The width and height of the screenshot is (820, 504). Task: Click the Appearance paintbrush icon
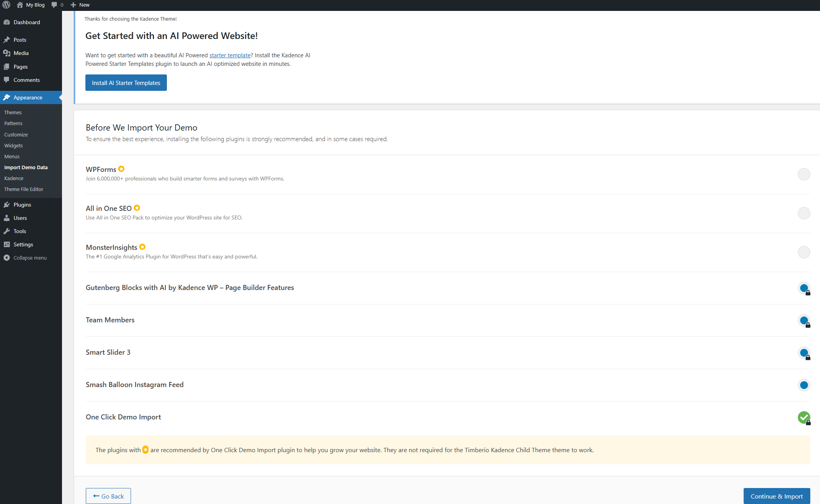pyautogui.click(x=7, y=97)
